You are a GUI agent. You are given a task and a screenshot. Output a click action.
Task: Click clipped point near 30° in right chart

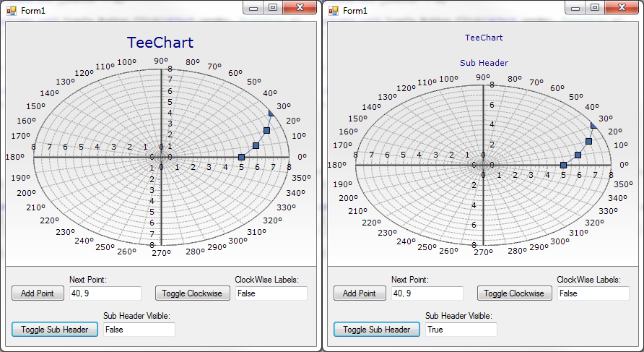[x=593, y=126]
